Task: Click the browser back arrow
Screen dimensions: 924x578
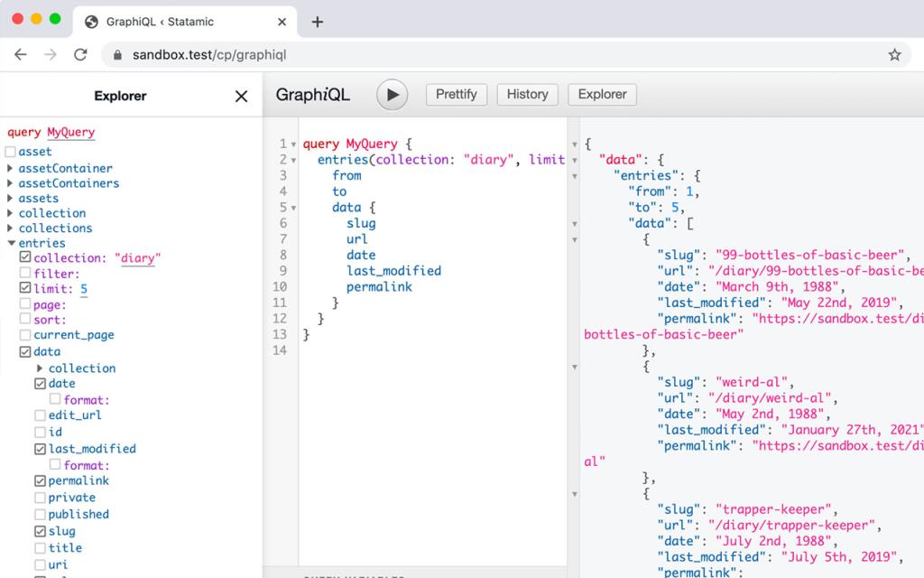Action: click(x=21, y=55)
